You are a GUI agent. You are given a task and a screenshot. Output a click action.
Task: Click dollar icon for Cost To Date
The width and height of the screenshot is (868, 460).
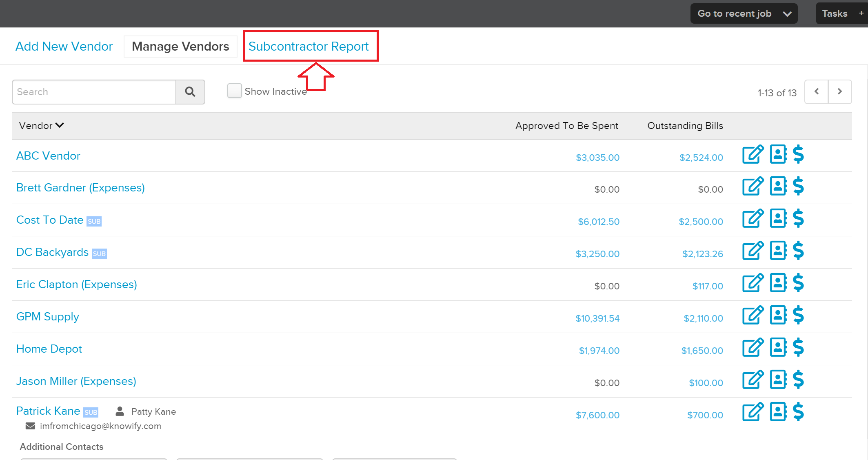coord(798,218)
